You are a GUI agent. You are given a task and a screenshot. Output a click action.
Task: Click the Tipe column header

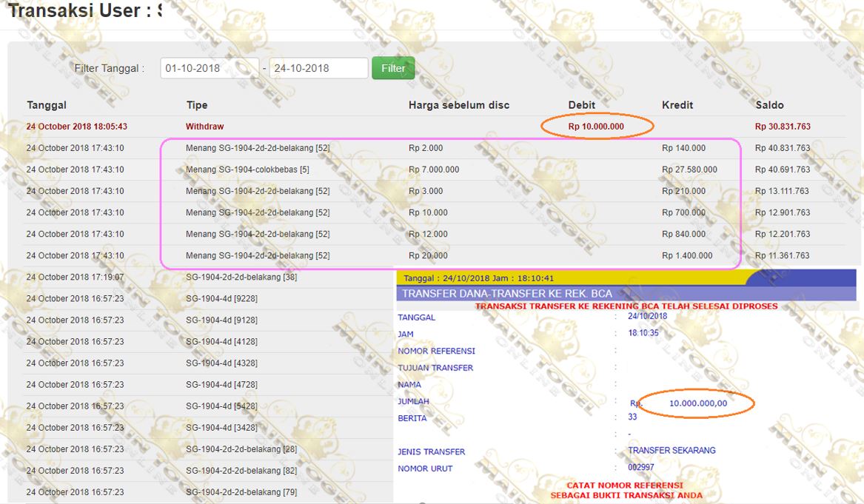(x=197, y=104)
